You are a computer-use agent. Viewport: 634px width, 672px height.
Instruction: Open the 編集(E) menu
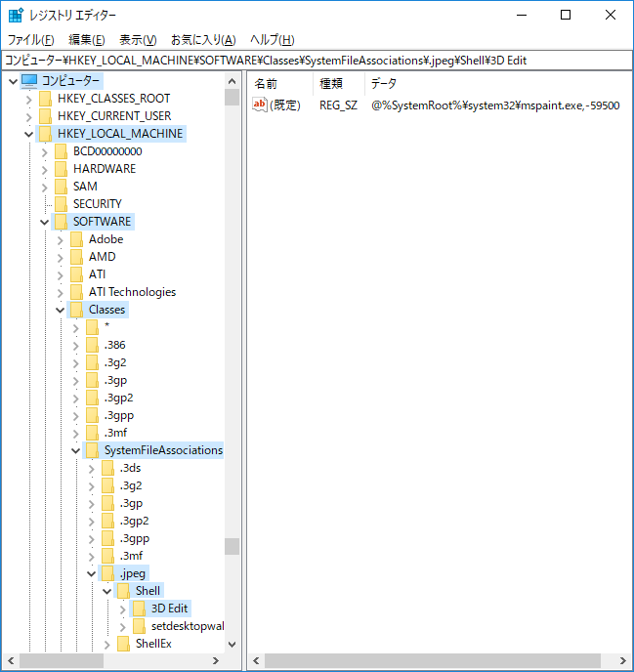tap(87, 40)
